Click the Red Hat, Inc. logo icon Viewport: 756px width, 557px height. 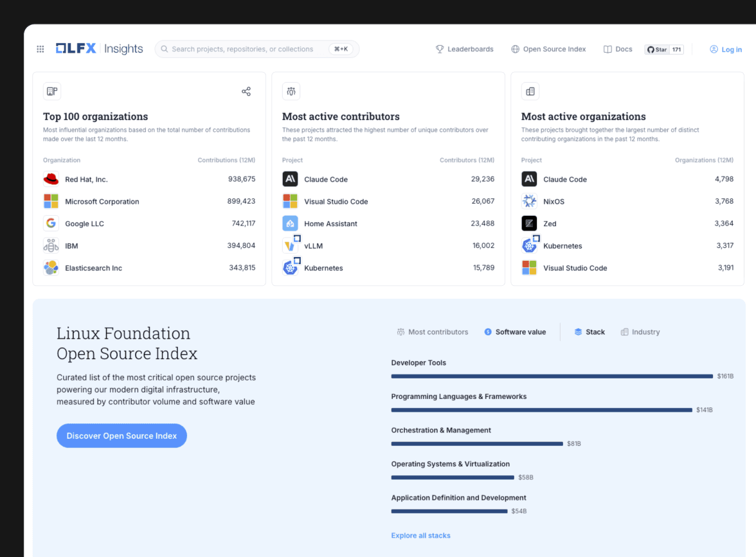tap(51, 179)
